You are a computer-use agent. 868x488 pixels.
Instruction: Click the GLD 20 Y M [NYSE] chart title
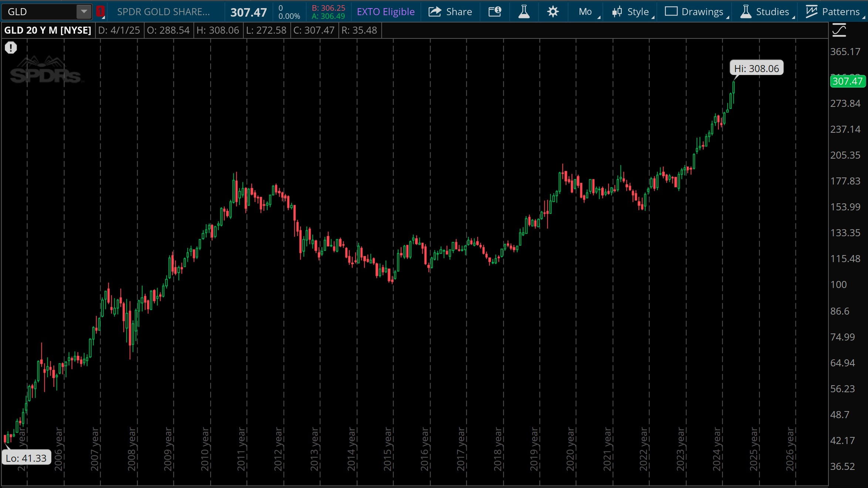tap(48, 30)
